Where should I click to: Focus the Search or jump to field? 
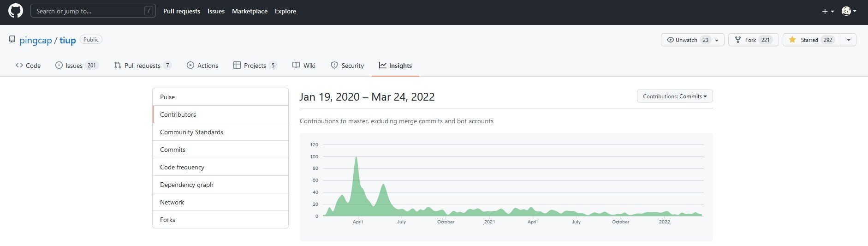click(x=88, y=11)
